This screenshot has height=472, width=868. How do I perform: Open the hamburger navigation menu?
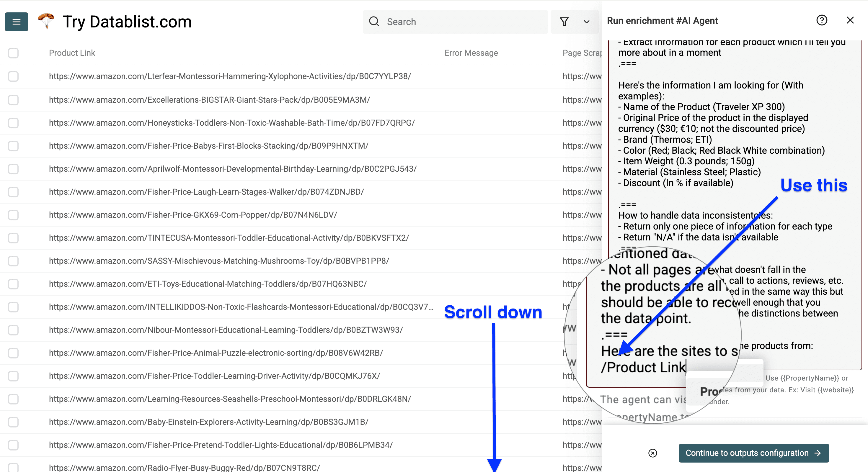point(16,22)
